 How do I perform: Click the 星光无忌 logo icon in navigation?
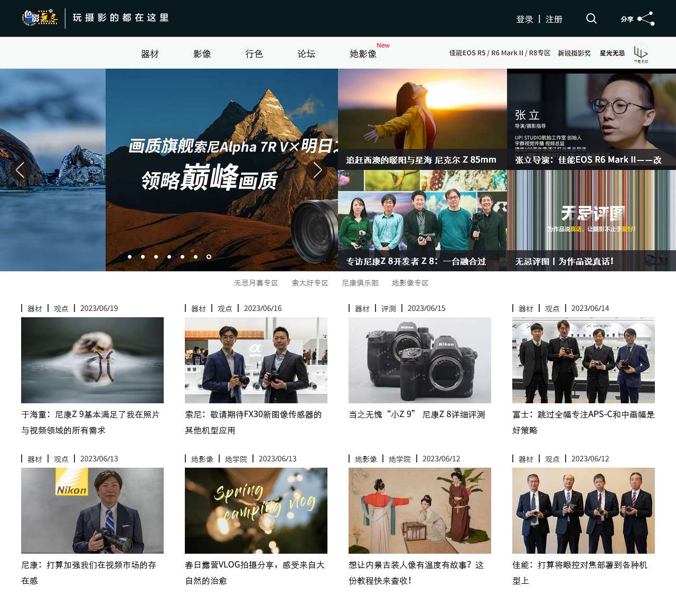coord(641,53)
